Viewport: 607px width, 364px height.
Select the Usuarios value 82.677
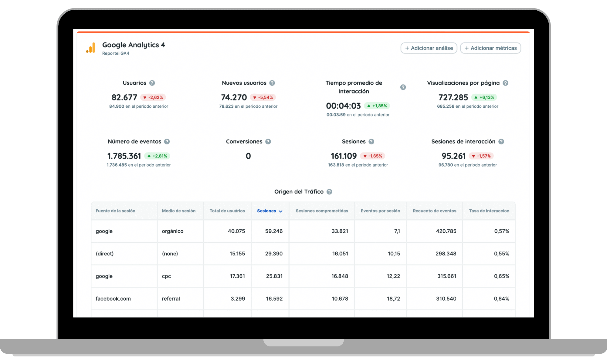point(124,97)
